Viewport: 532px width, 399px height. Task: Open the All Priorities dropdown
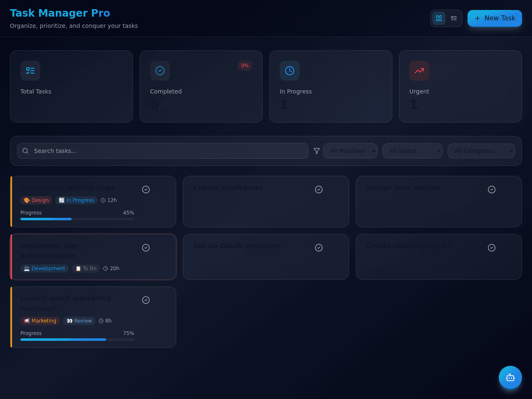pyautogui.click(x=350, y=151)
